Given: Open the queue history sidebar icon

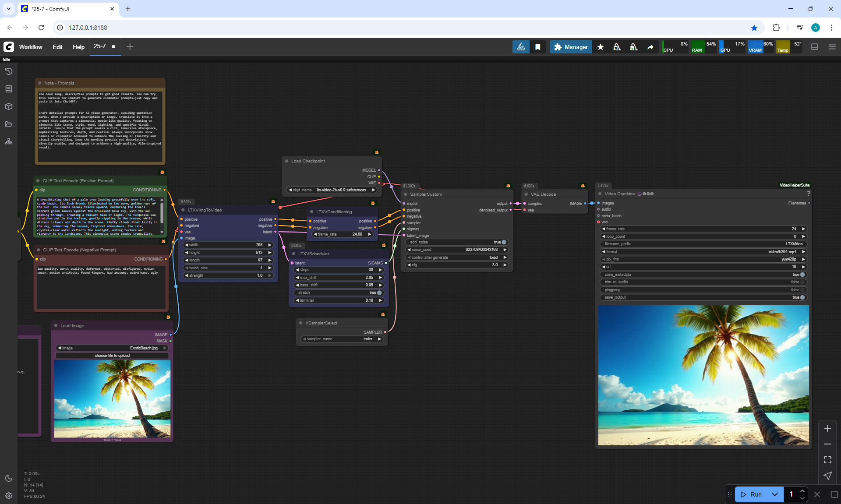Looking at the screenshot, I should click(8, 71).
